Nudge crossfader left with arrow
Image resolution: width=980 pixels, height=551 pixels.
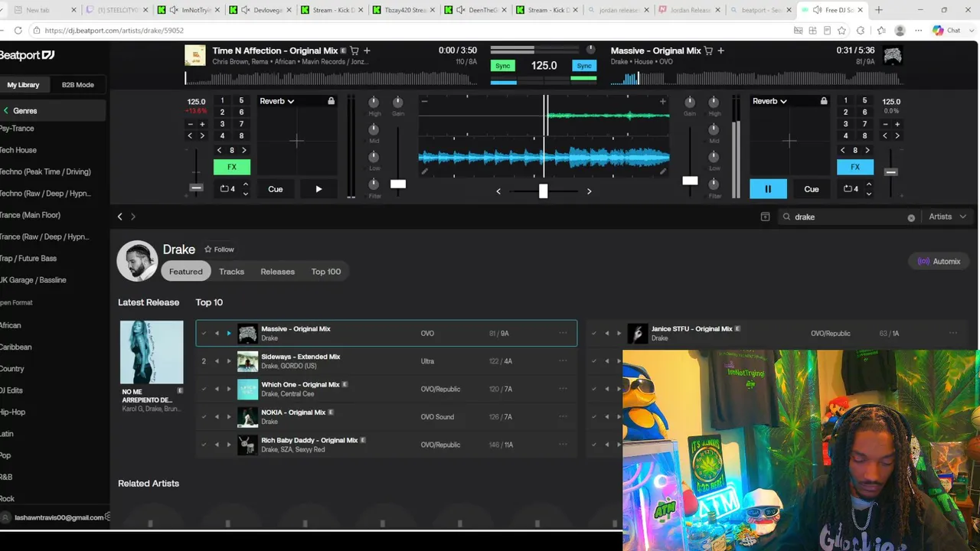tap(498, 191)
